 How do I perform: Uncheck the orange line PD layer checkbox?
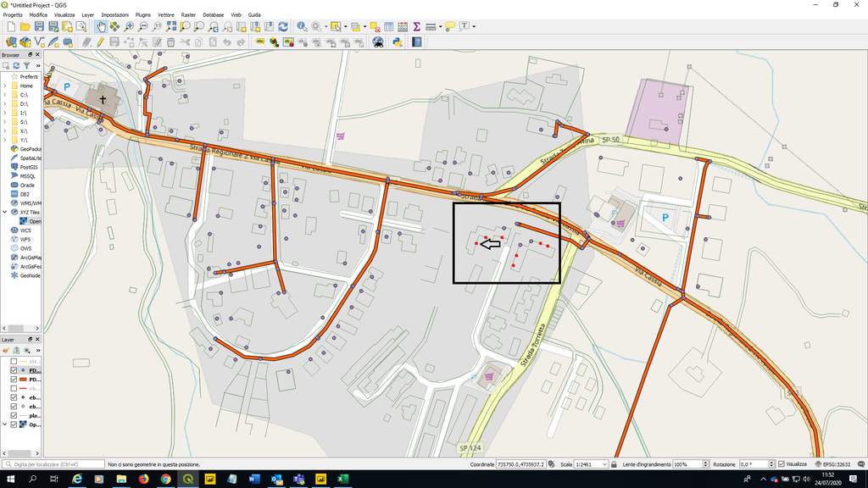pos(14,380)
